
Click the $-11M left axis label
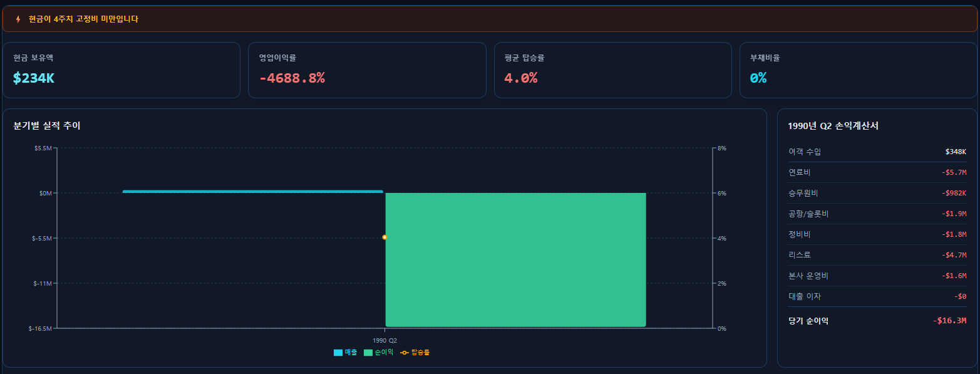click(x=41, y=284)
